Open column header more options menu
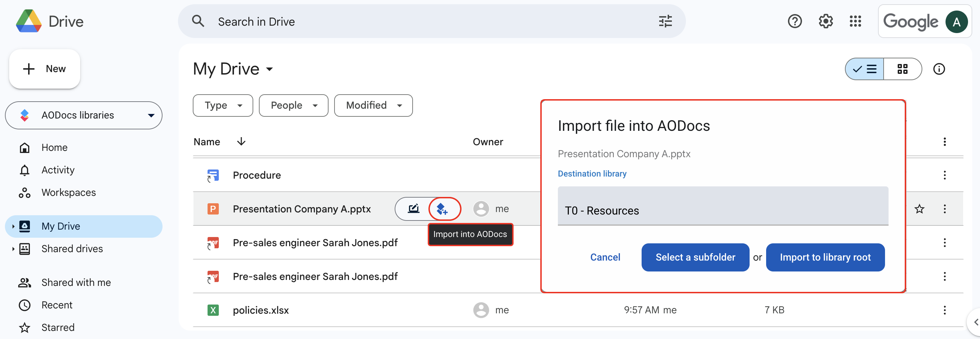Viewport: 980px width, 339px height. pyautogui.click(x=944, y=141)
